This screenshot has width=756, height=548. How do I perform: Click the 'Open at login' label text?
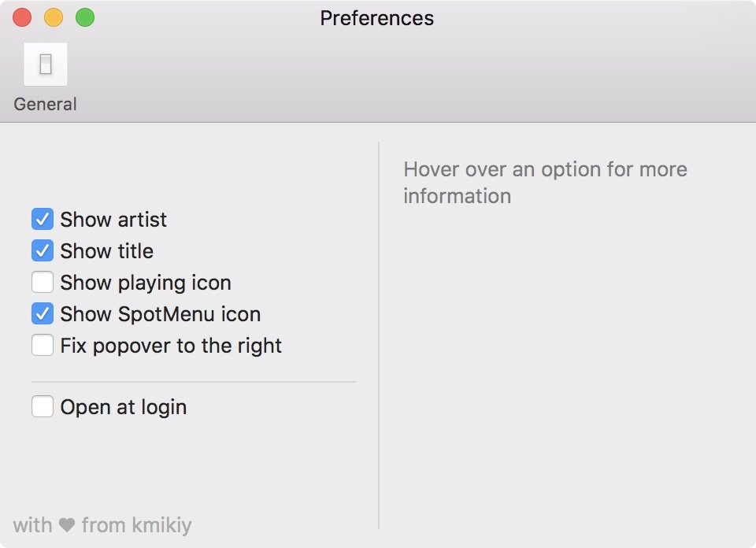(124, 407)
